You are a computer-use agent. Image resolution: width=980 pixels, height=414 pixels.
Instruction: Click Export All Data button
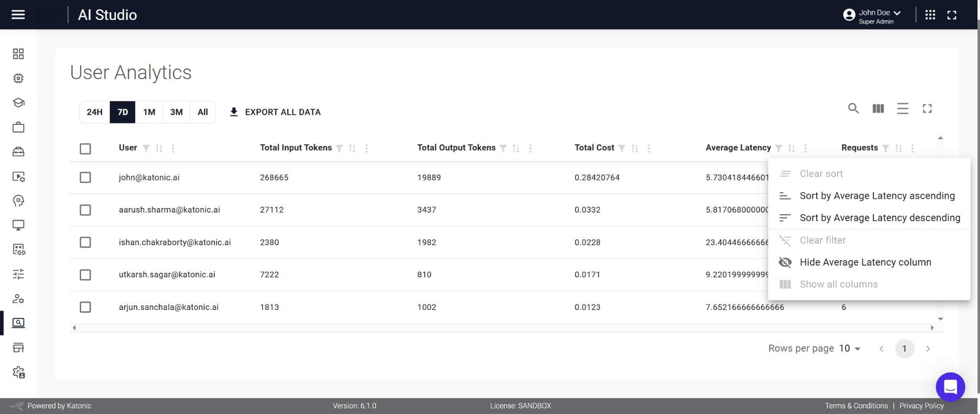275,112
